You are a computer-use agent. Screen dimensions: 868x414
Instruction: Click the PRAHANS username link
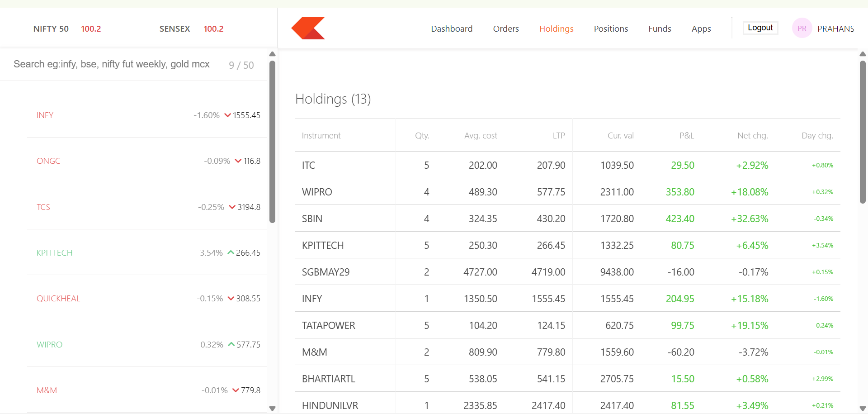835,29
